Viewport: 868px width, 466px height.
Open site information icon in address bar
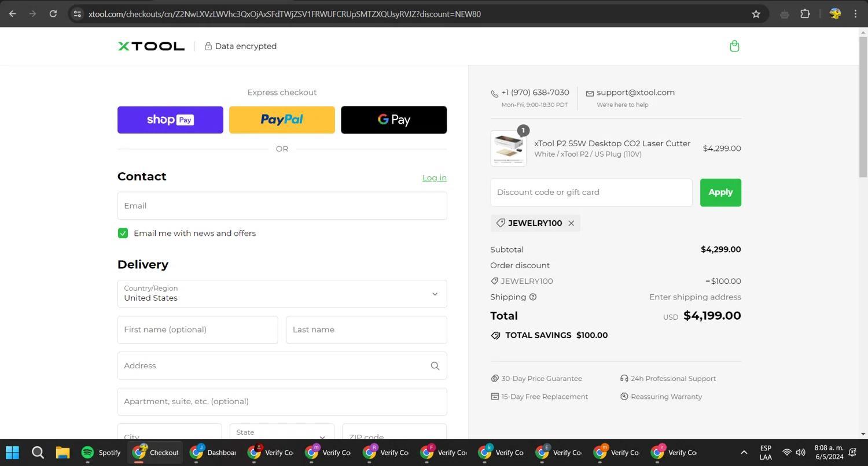[77, 14]
